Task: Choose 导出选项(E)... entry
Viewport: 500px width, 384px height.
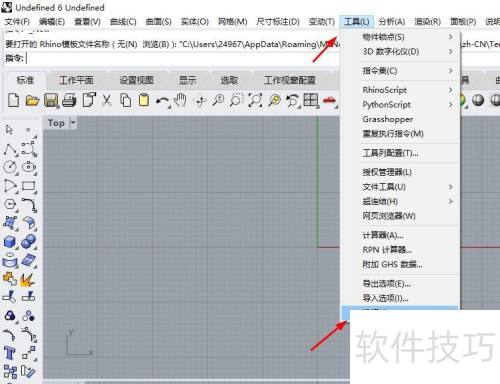Action: click(x=400, y=284)
